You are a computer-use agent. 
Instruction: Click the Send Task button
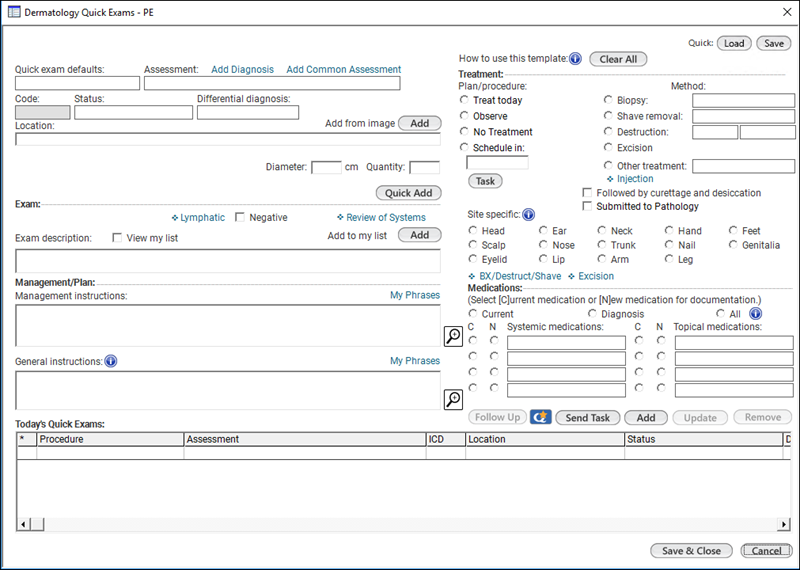coord(587,417)
